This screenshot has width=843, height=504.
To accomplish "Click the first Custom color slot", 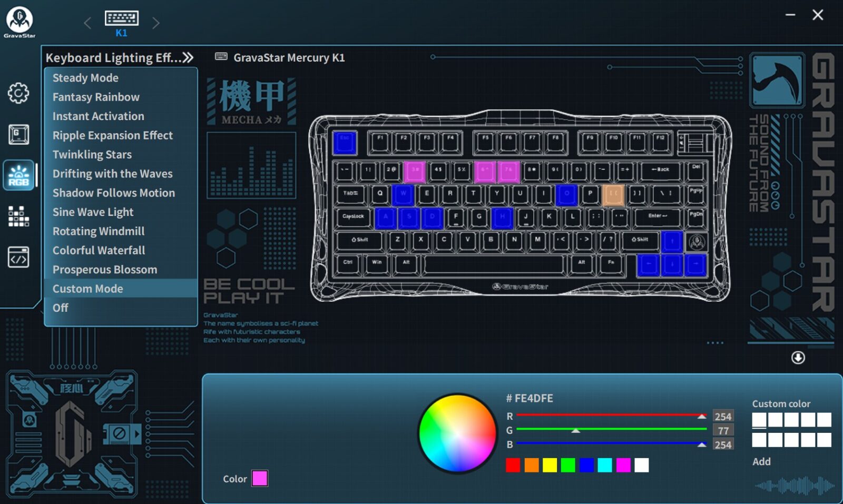I will pos(759,420).
